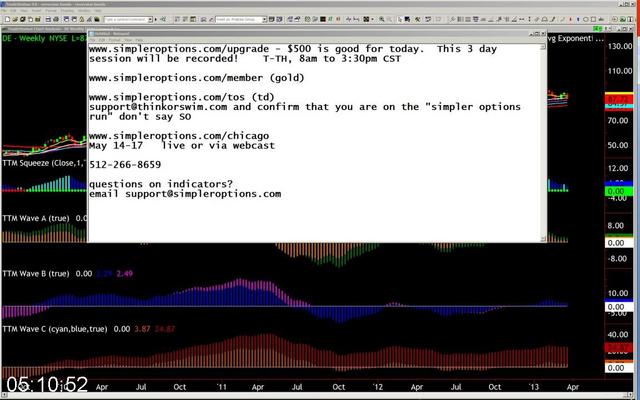Select the red down-arrow drawing tool
This screenshot has width=640, height=400.
tap(570, 19)
